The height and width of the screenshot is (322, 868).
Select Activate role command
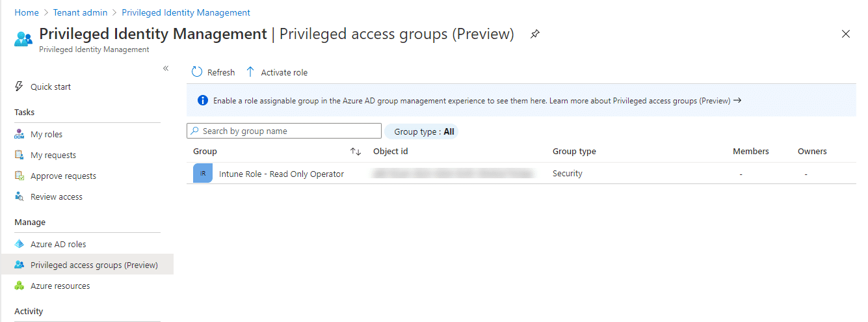[284, 73]
